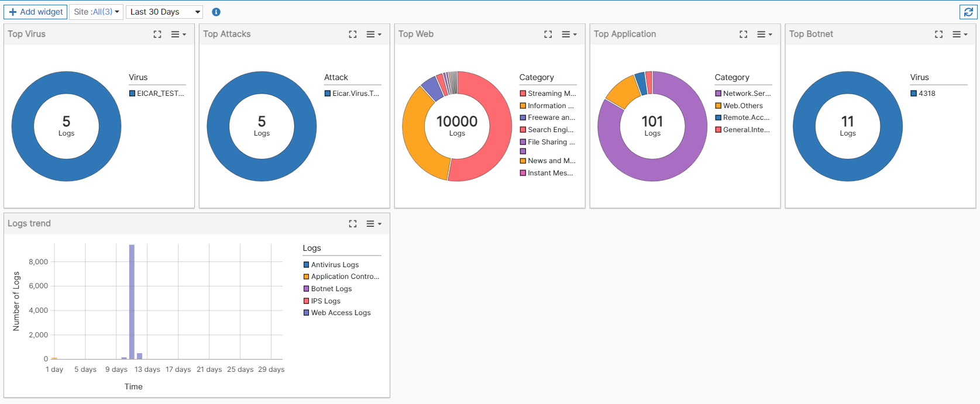Expand the Top Attacks widget to fullscreen
The width and height of the screenshot is (980, 404).
click(353, 34)
